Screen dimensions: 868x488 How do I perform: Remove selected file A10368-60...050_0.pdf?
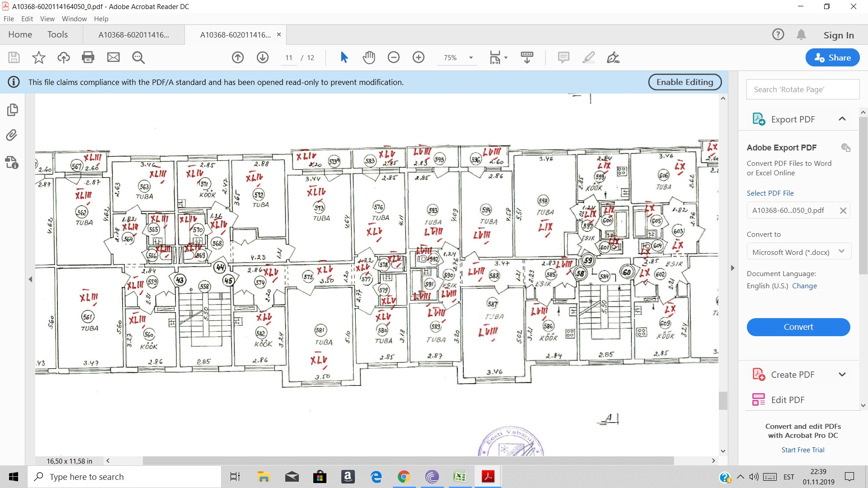pos(843,211)
